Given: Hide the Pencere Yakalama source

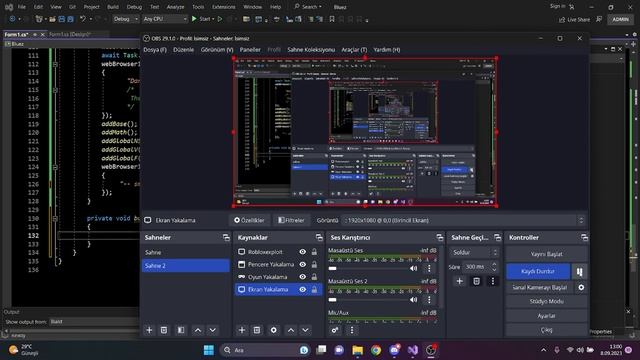Looking at the screenshot, I should (x=302, y=264).
